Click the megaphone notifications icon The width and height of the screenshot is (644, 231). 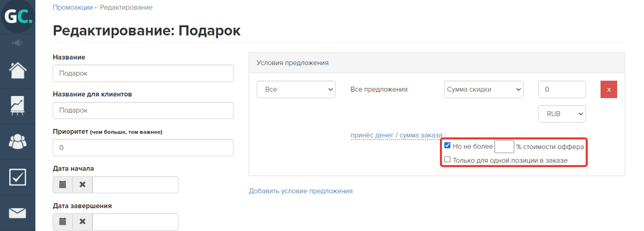pos(18,43)
